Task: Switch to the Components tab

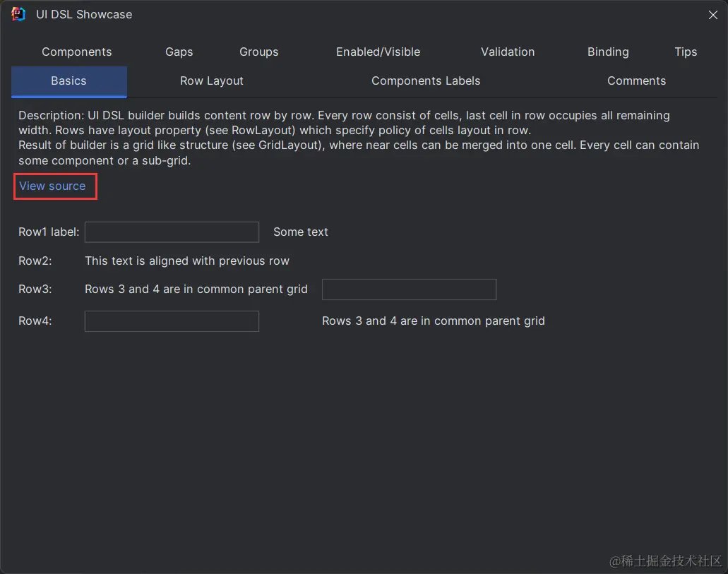Action: click(76, 52)
